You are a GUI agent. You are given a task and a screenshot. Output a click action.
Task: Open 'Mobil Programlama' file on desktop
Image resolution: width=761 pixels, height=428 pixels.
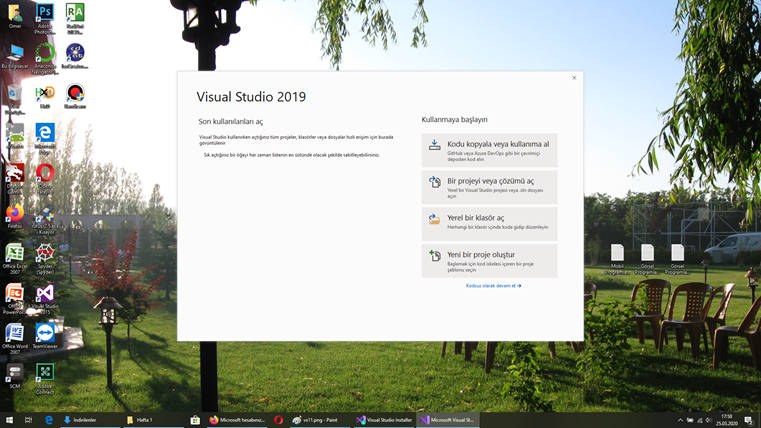click(x=617, y=258)
